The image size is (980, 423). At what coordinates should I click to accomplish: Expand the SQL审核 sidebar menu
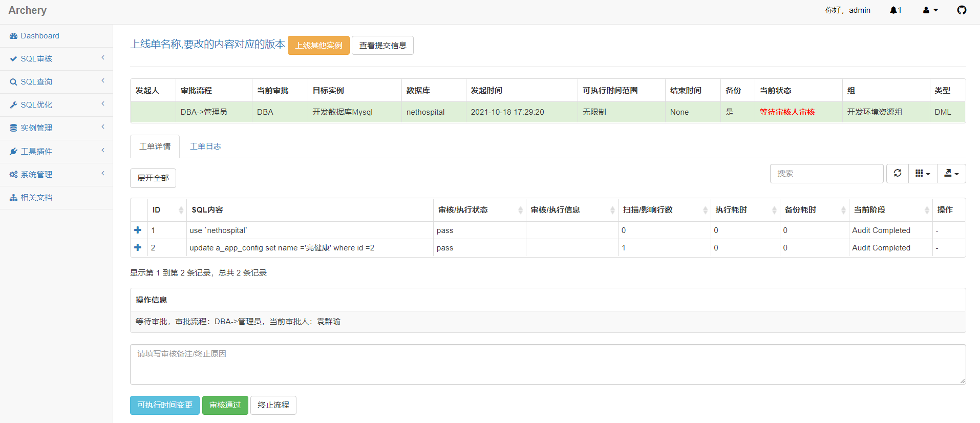pos(56,59)
